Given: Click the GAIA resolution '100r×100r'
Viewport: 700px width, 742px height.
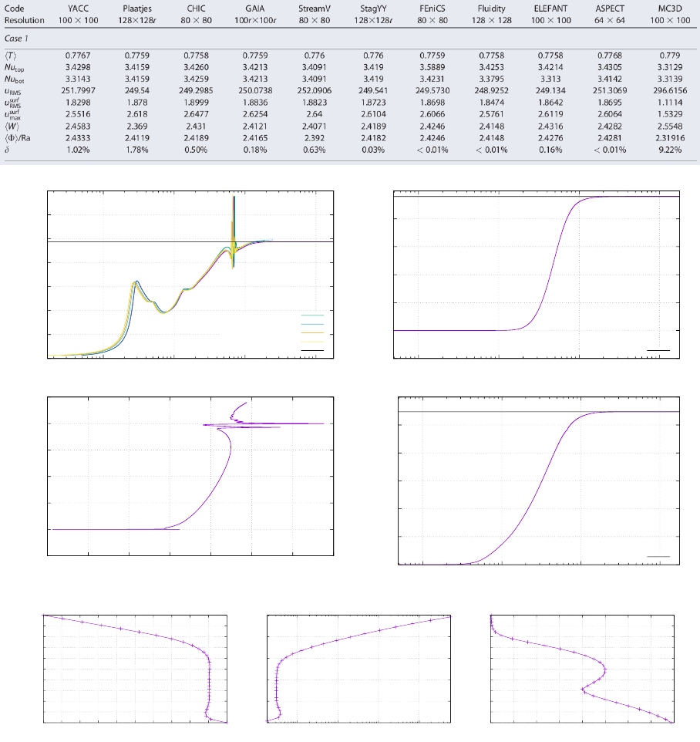Looking at the screenshot, I should click(x=255, y=20).
